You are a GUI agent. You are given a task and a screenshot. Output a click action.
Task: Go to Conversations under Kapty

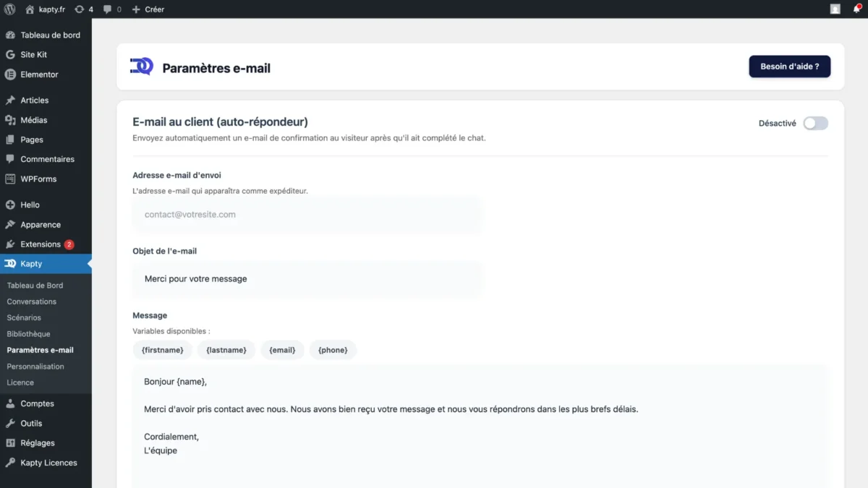point(33,301)
